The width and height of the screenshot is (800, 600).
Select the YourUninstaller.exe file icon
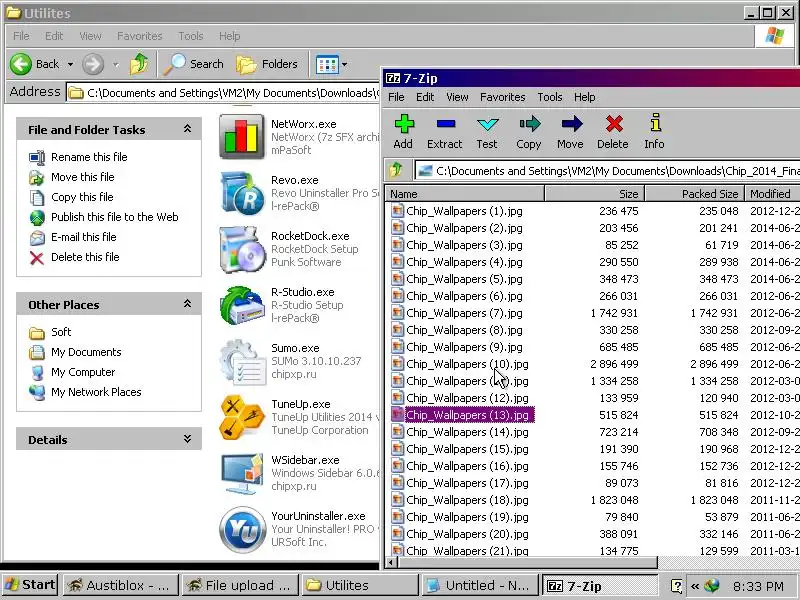[x=242, y=529]
